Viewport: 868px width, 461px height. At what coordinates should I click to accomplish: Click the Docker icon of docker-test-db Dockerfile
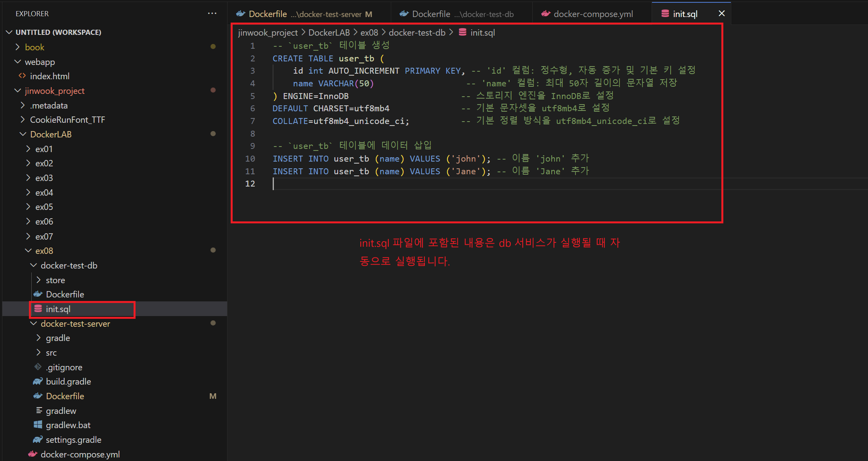(x=38, y=294)
